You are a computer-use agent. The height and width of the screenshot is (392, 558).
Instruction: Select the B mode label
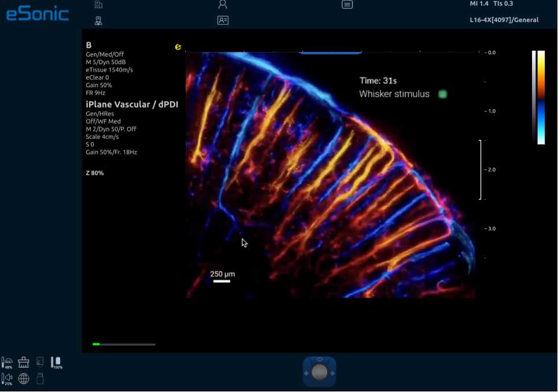pos(89,45)
